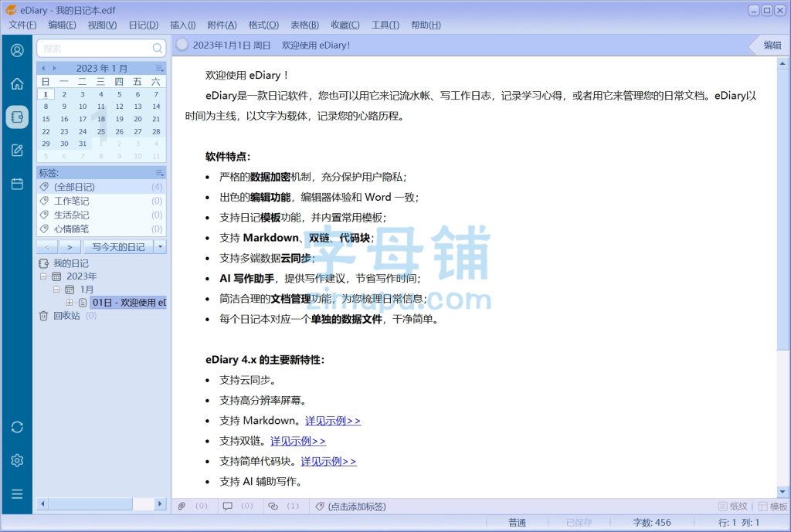The height and width of the screenshot is (532, 791).
Task: Open the user account icon in sidebar
Action: [x=17, y=50]
